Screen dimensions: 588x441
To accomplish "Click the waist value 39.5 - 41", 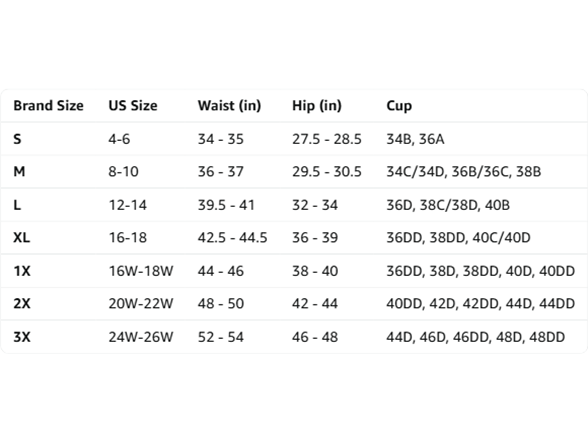I will pyautogui.click(x=226, y=205).
